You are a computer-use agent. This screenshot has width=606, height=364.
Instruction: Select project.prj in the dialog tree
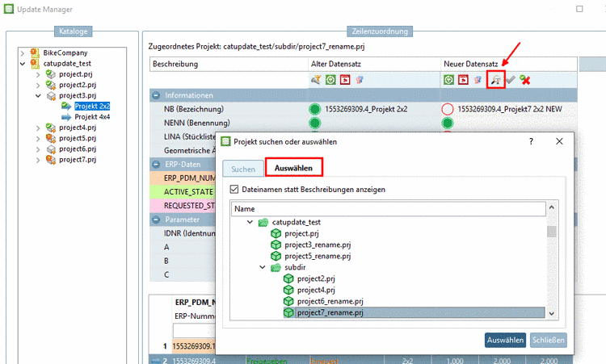[x=302, y=233]
